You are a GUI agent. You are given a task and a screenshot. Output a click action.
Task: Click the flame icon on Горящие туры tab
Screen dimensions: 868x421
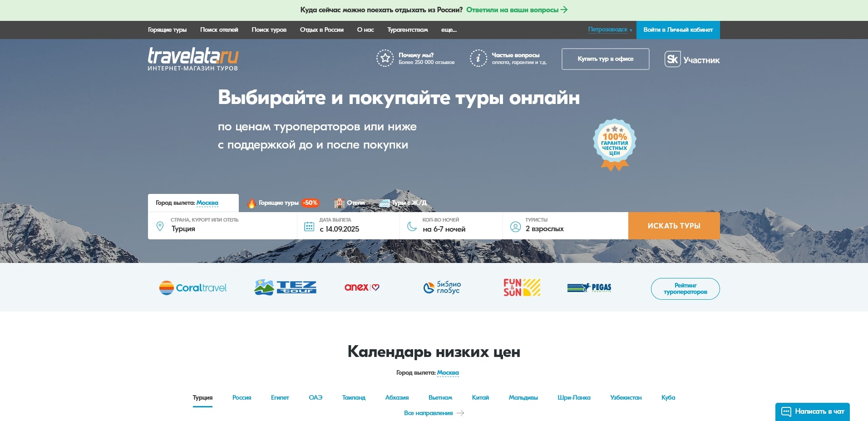252,203
